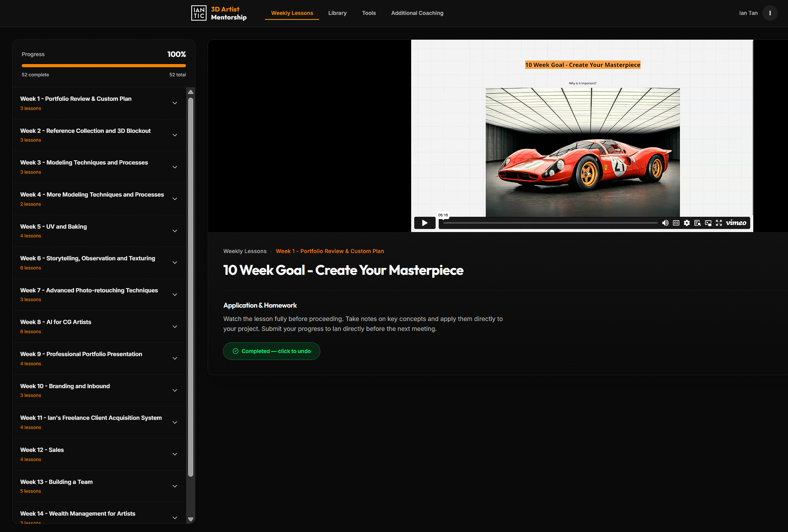Image resolution: width=788 pixels, height=532 pixels.
Task: Expand Week 12 - Sales chevron
Action: coord(175,454)
